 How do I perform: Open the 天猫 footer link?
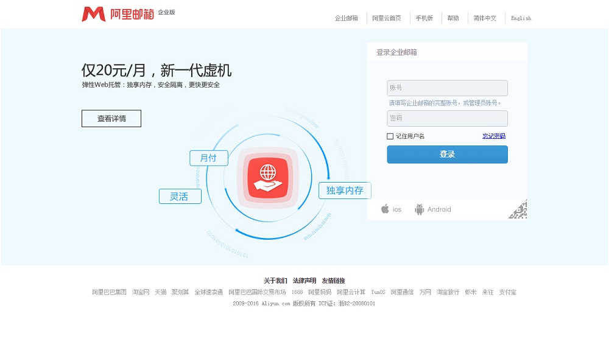point(160,292)
